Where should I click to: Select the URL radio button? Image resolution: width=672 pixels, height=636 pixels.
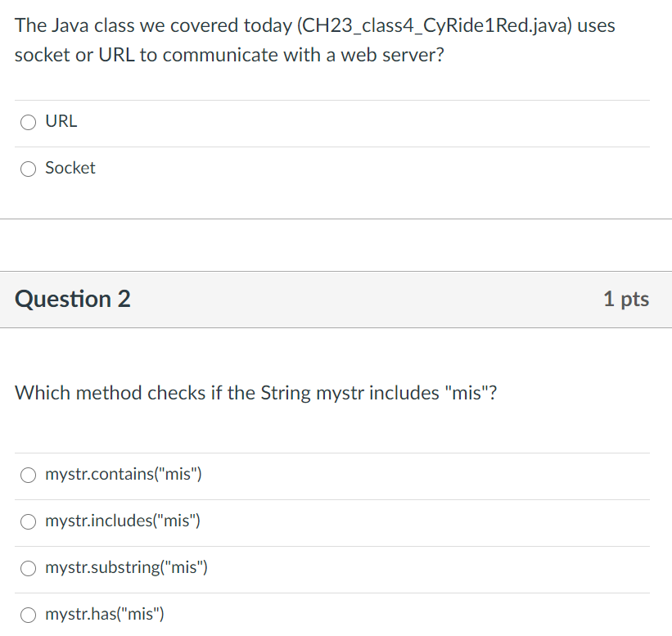pos(28,121)
